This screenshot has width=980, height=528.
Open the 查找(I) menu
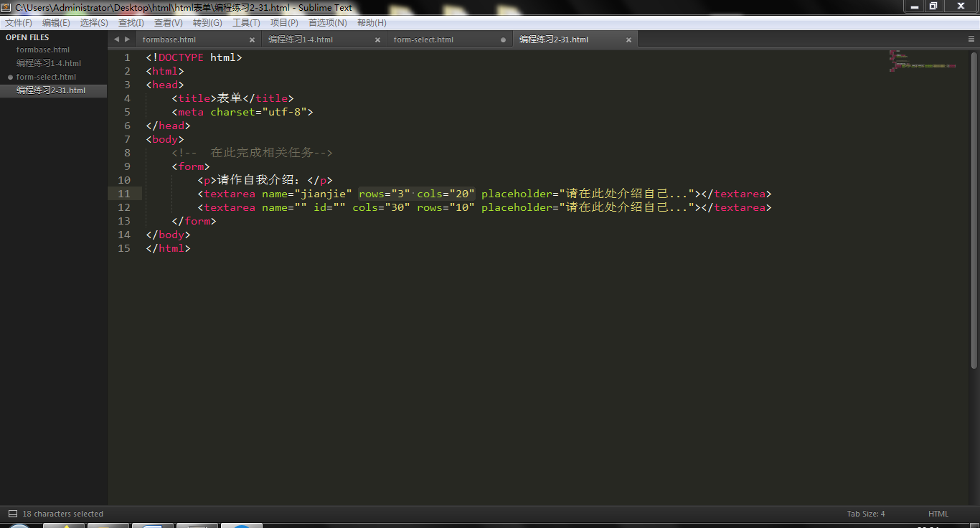pos(131,23)
